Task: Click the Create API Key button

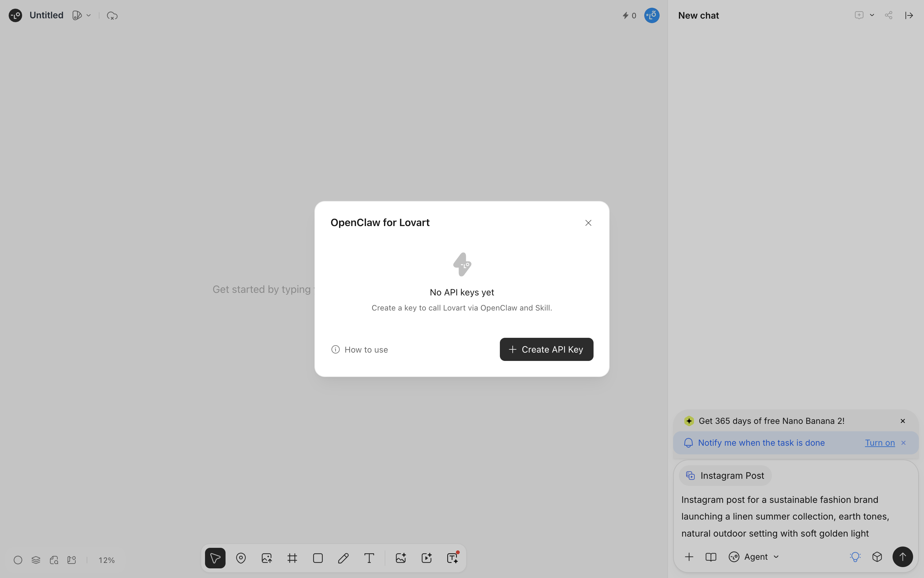Action: point(546,349)
